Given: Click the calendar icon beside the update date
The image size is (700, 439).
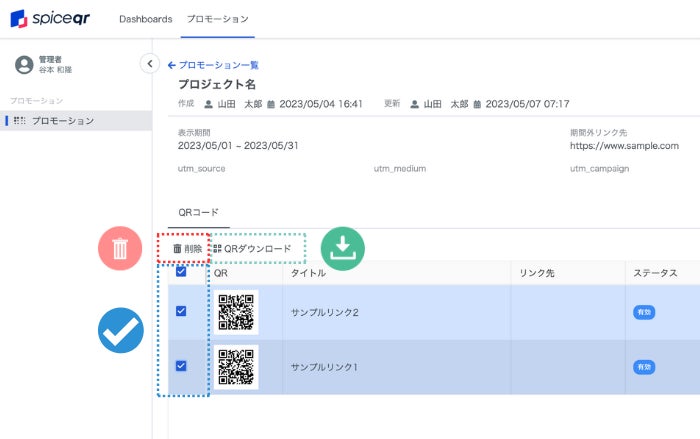Looking at the screenshot, I should coord(477,104).
